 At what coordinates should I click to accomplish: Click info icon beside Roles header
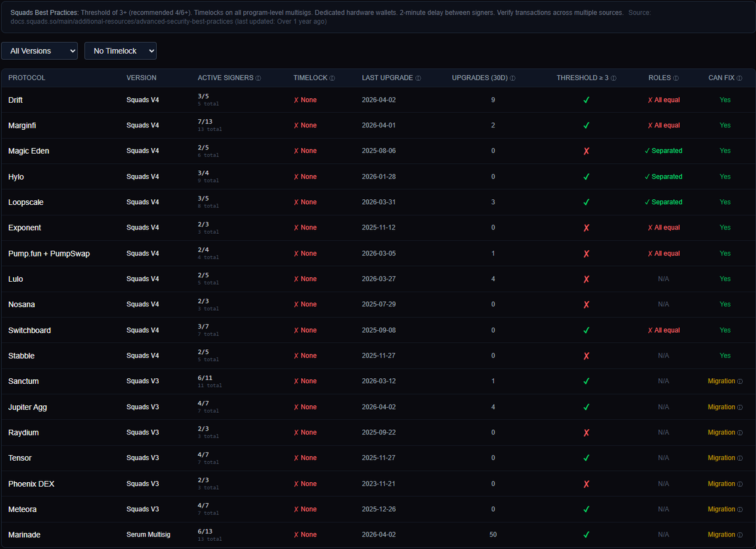pyautogui.click(x=676, y=78)
